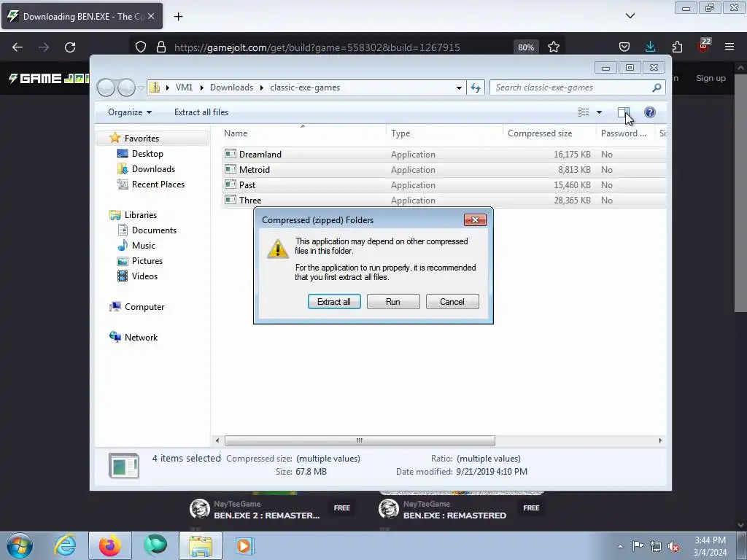Screen dimensions: 747x560
Task: Click the 80% zoom level badge
Action: point(526,47)
